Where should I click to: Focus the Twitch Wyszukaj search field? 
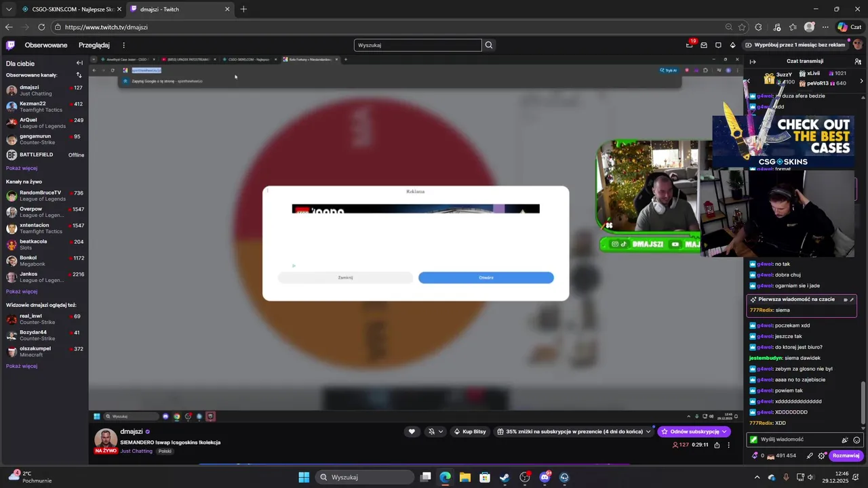(x=418, y=45)
